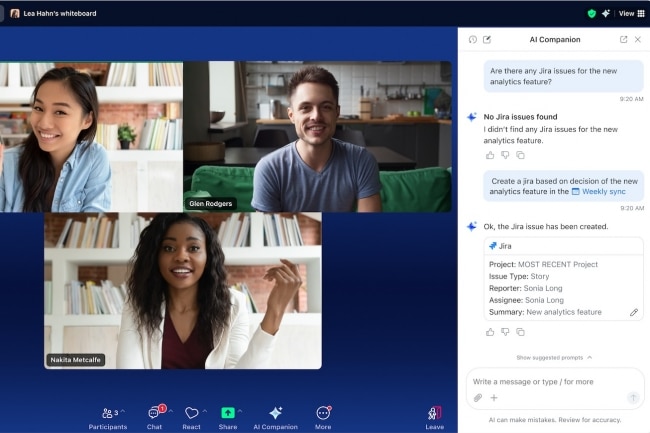650x433 pixels.
Task: Click the plus icon in message box
Action: (494, 398)
